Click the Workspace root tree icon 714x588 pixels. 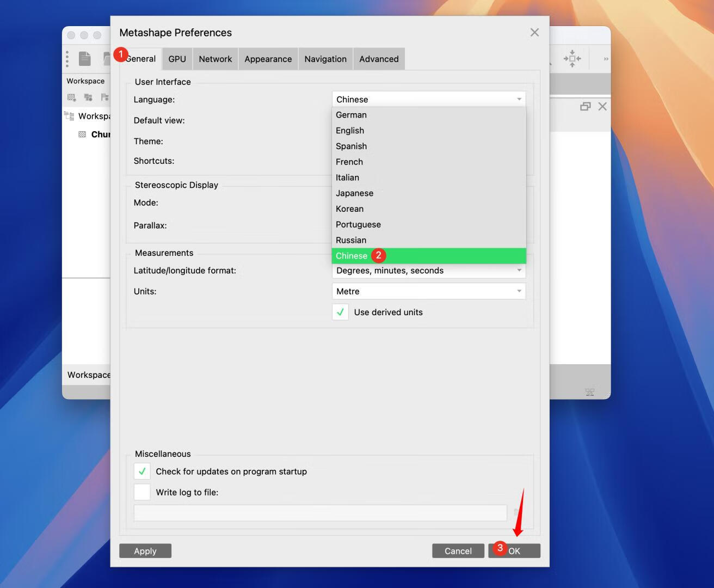click(69, 116)
